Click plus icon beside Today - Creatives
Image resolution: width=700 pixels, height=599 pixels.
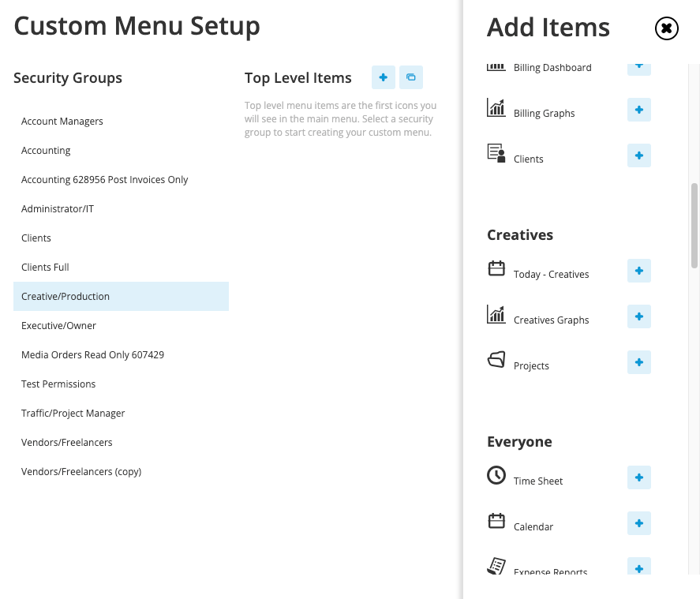639,271
